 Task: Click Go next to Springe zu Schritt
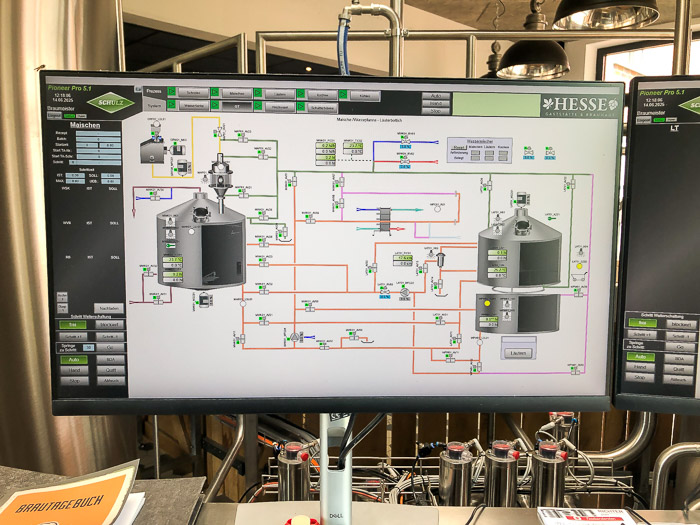point(110,347)
